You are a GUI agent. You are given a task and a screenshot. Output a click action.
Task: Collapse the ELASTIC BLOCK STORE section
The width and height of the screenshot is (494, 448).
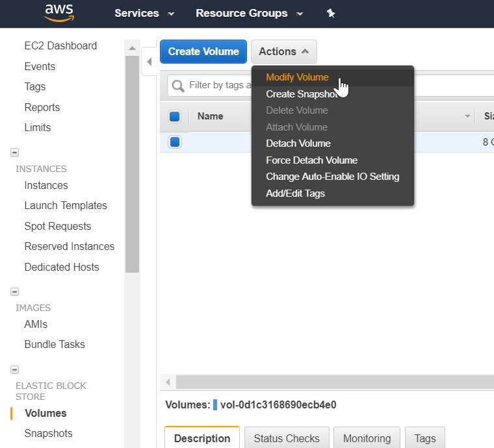pyautogui.click(x=14, y=369)
